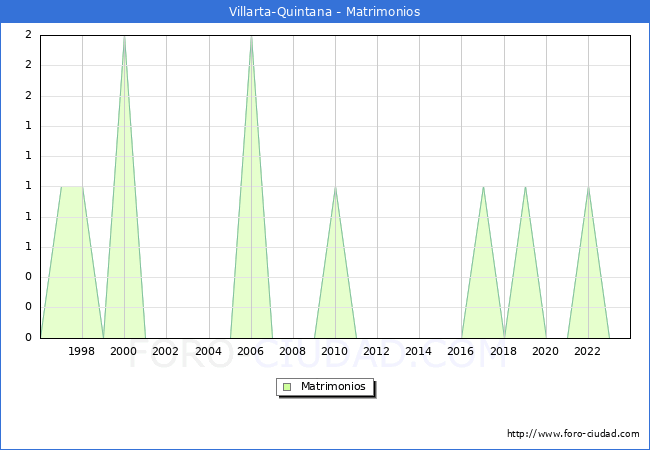The height and width of the screenshot is (450, 650).
Task: Select the 2022 x-axis label
Action: tap(588, 351)
